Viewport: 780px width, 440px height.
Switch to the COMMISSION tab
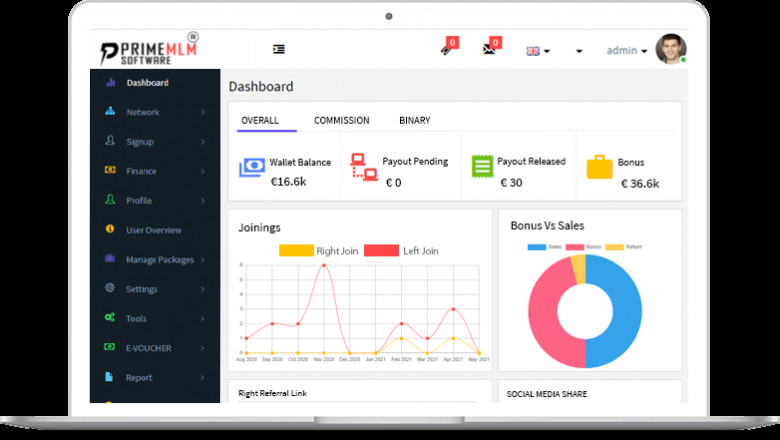tap(341, 120)
